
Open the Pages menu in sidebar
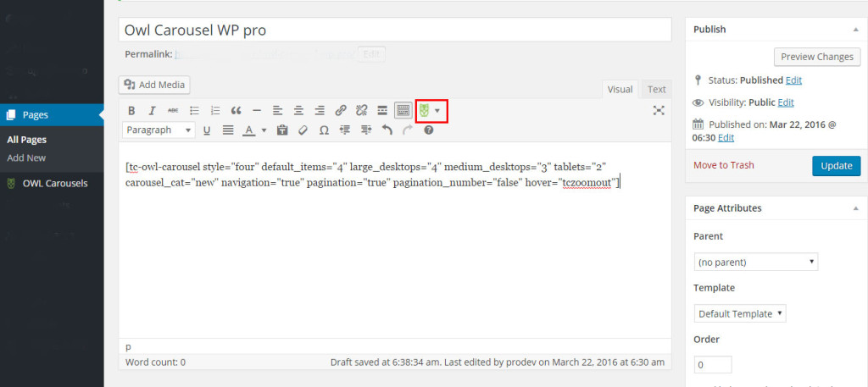[x=52, y=115]
